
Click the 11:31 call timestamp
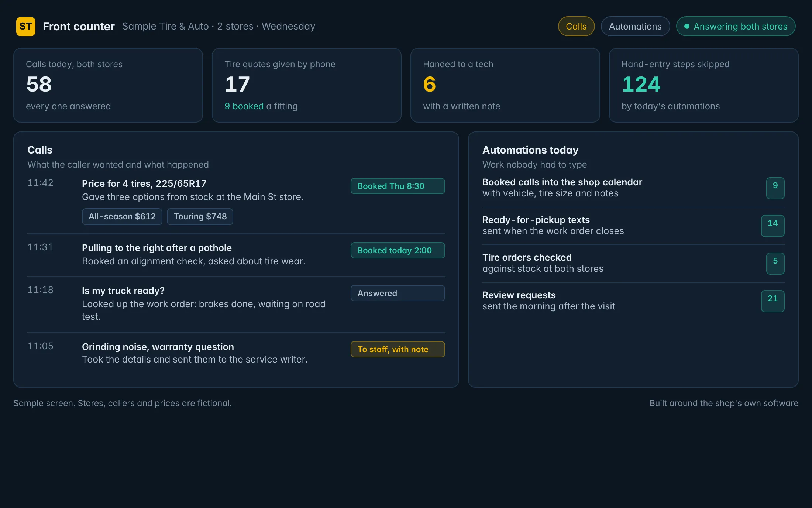(x=41, y=247)
